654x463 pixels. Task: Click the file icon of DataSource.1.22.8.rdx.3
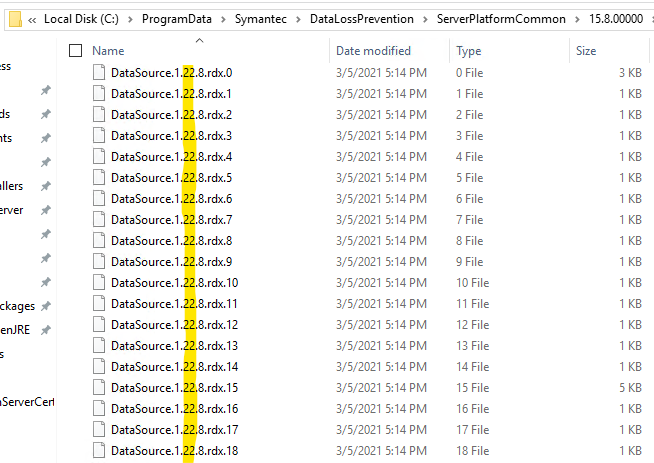(x=99, y=136)
